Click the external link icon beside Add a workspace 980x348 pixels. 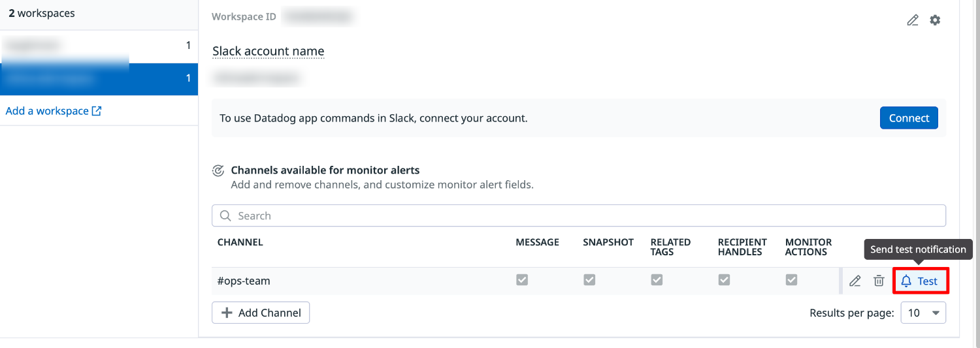click(x=97, y=111)
